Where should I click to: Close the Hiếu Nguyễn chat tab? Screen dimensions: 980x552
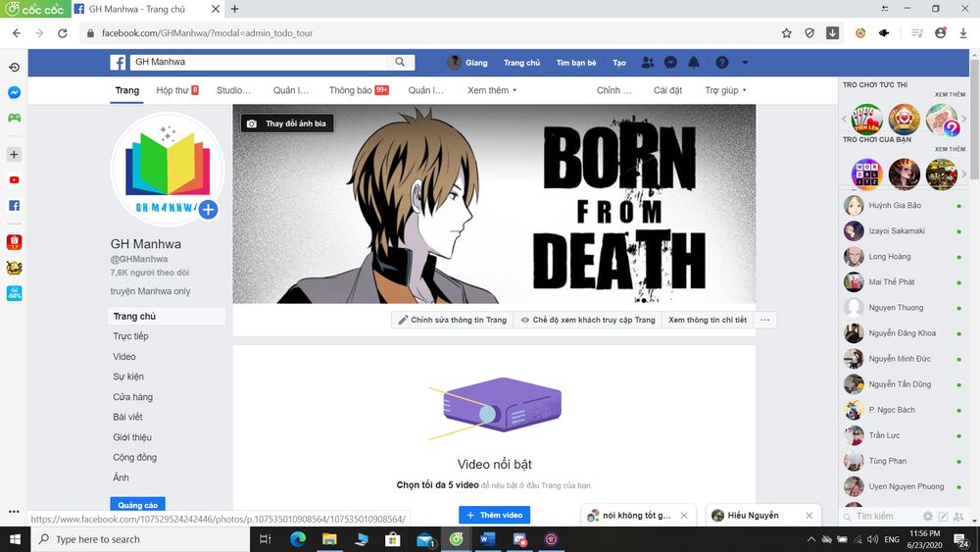click(x=808, y=515)
